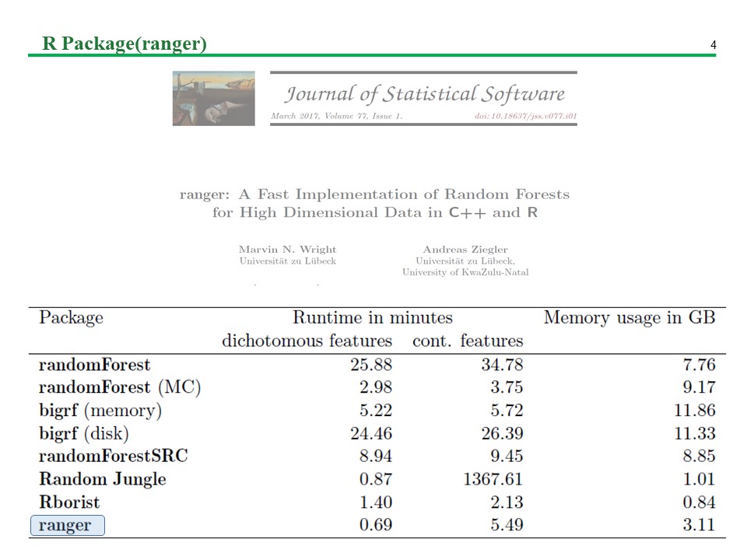This screenshot has height=560, width=747.
Task: Click the memory value 9.17
Action: [699, 387]
